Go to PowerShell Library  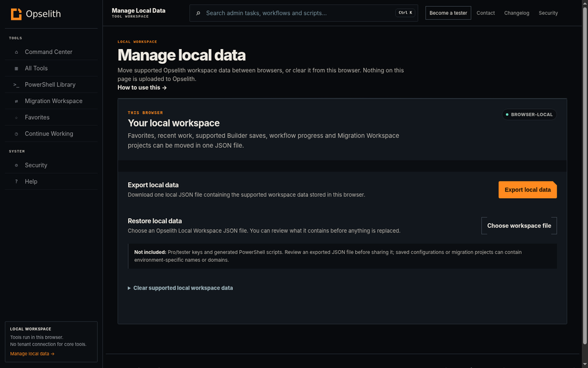coord(51,85)
